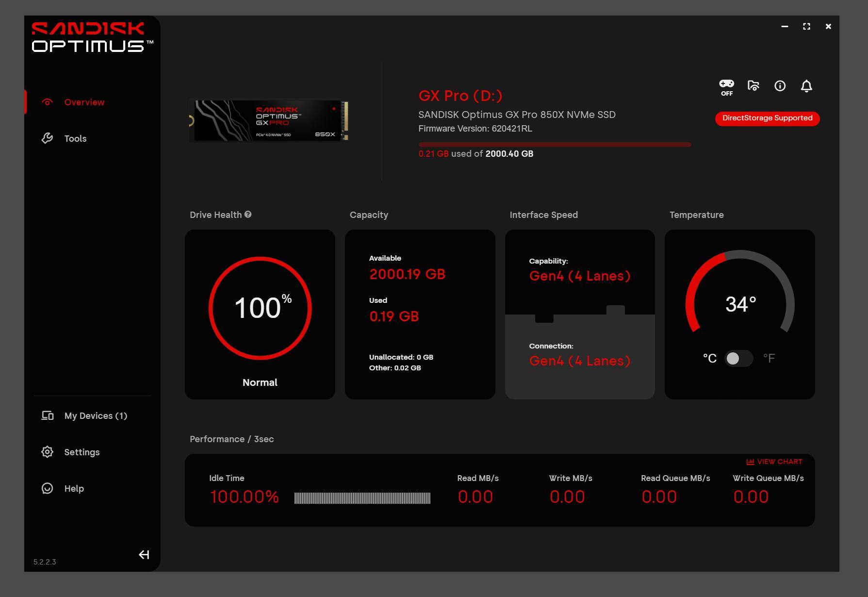Minimize the Sandisk Optimus window

pyautogui.click(x=785, y=26)
